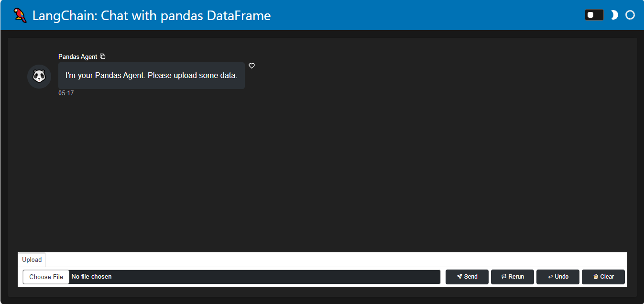Click the 05:17 message timestamp
644x304 pixels.
click(x=67, y=93)
